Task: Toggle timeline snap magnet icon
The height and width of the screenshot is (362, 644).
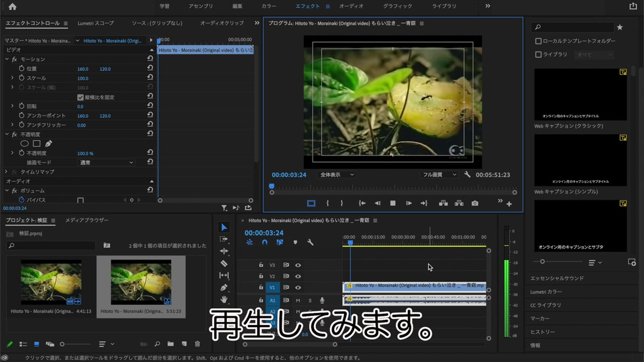Action: click(264, 242)
